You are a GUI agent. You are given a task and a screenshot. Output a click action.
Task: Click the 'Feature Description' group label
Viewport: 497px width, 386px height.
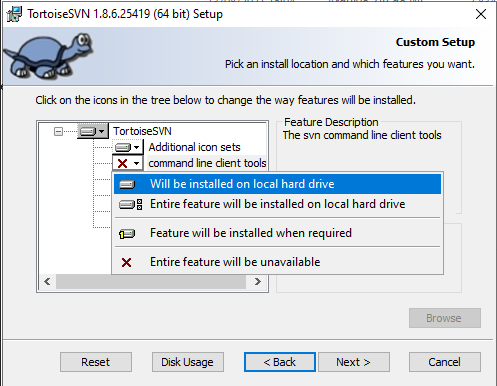tap(331, 122)
